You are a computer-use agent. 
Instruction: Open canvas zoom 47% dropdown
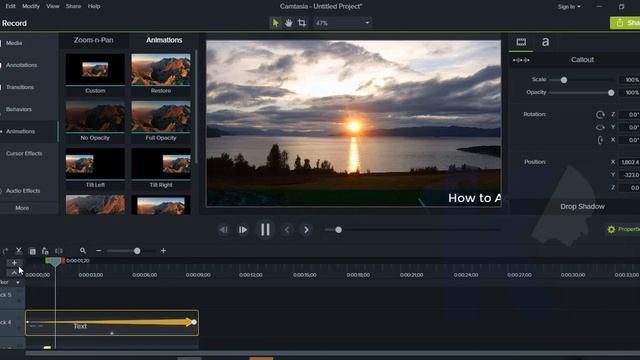pyautogui.click(x=342, y=23)
